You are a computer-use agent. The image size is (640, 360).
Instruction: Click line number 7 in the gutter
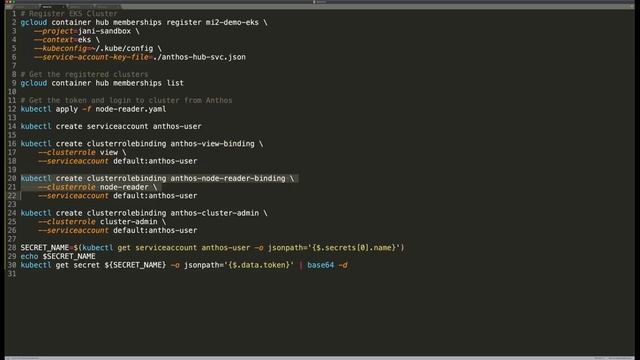pyautogui.click(x=14, y=66)
